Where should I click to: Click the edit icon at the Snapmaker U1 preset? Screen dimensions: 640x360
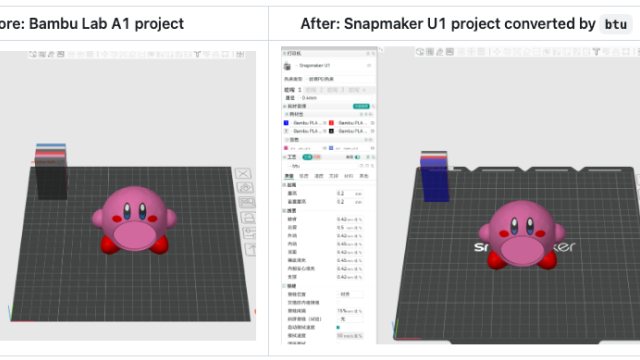[x=369, y=66]
